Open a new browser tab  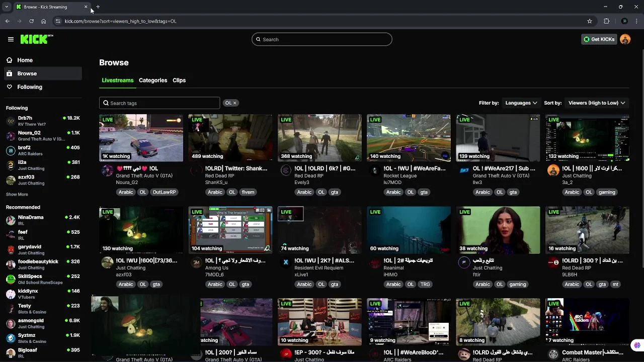[x=98, y=7]
